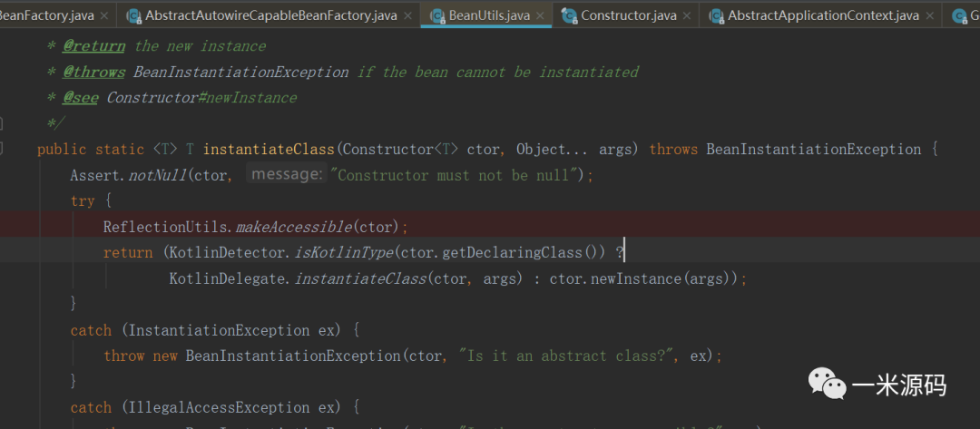Switch to the AbstractAutowireCapableBeanFactory.java tab
This screenshot has width=980, height=429.
point(271,15)
